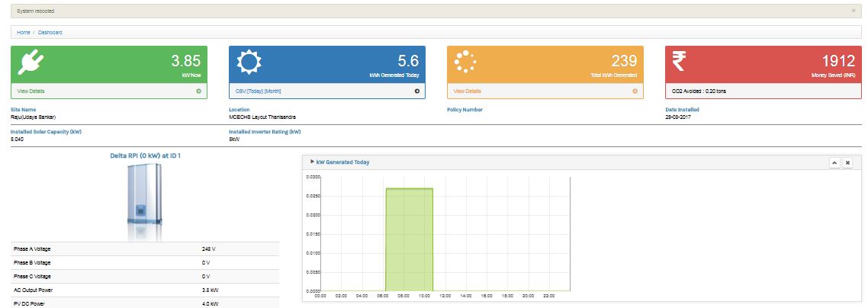Click the Raju(Udaya Sankar) site name
Screen dimensions: 868x308
(34, 117)
